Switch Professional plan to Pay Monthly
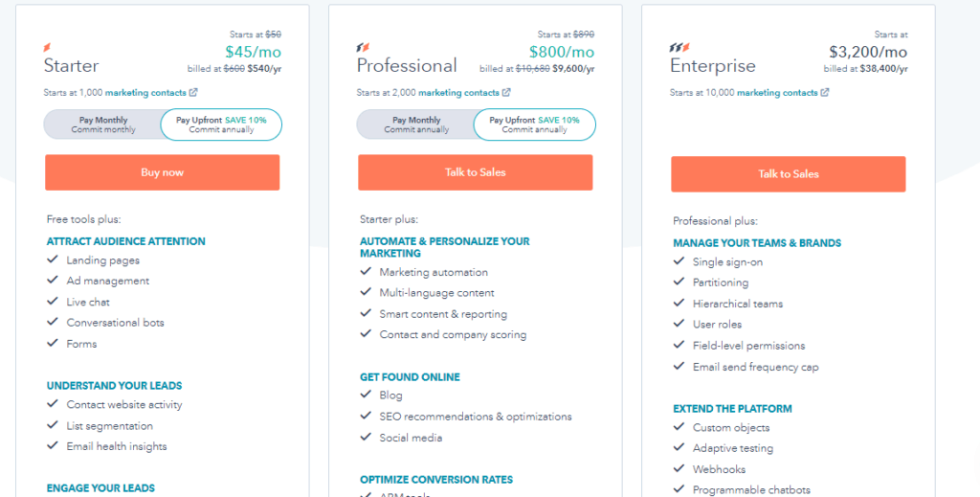The image size is (980, 497). point(416,124)
